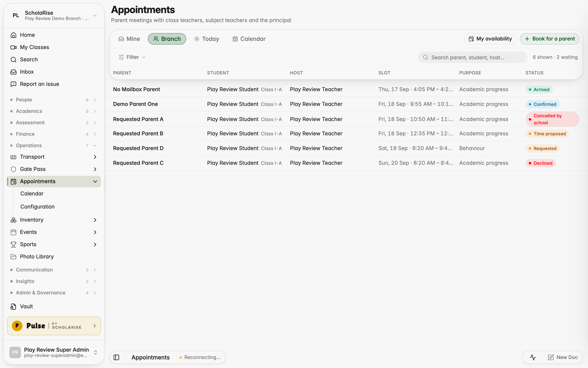The image size is (588, 368).
Task: Click the Declined status for Requested Parent C
Action: point(540,163)
